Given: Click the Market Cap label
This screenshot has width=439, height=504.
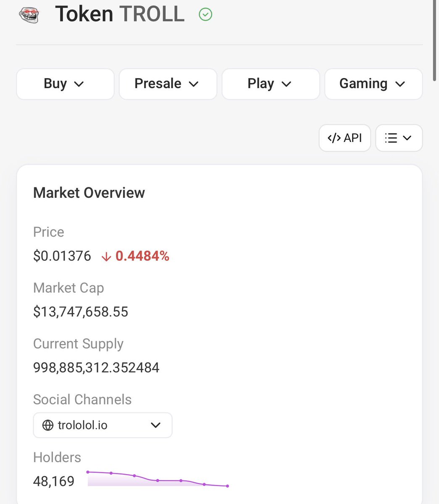Looking at the screenshot, I should pyautogui.click(x=68, y=288).
